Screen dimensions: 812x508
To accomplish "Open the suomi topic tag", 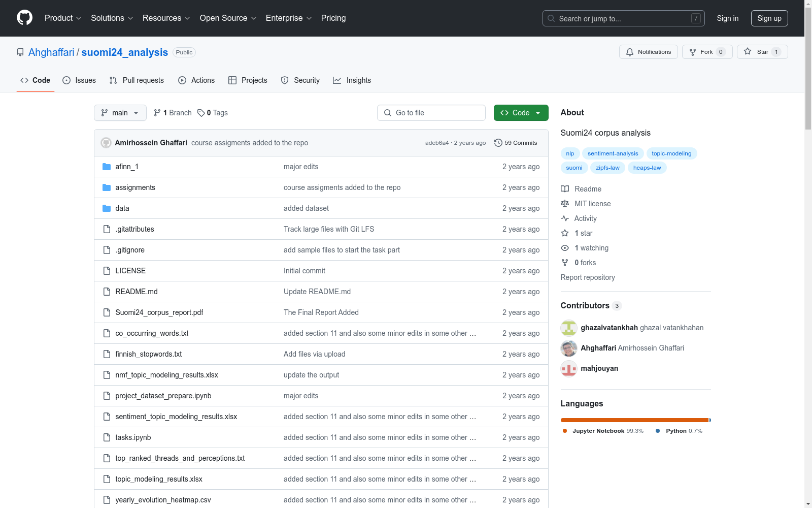I will point(574,168).
